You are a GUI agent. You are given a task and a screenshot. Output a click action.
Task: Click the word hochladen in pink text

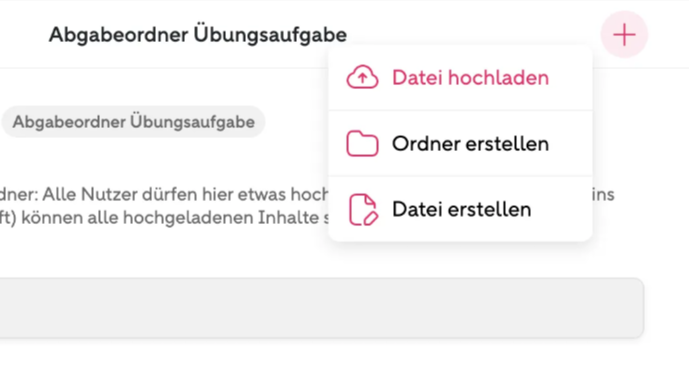point(498,78)
